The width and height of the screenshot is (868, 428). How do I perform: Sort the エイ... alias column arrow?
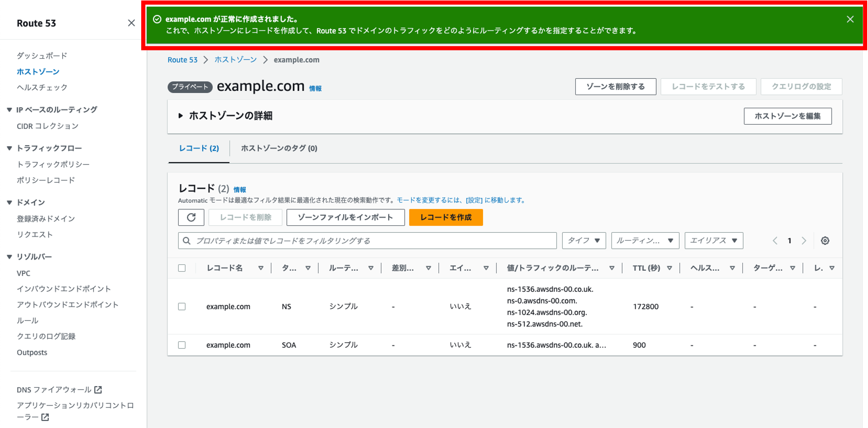click(x=486, y=268)
